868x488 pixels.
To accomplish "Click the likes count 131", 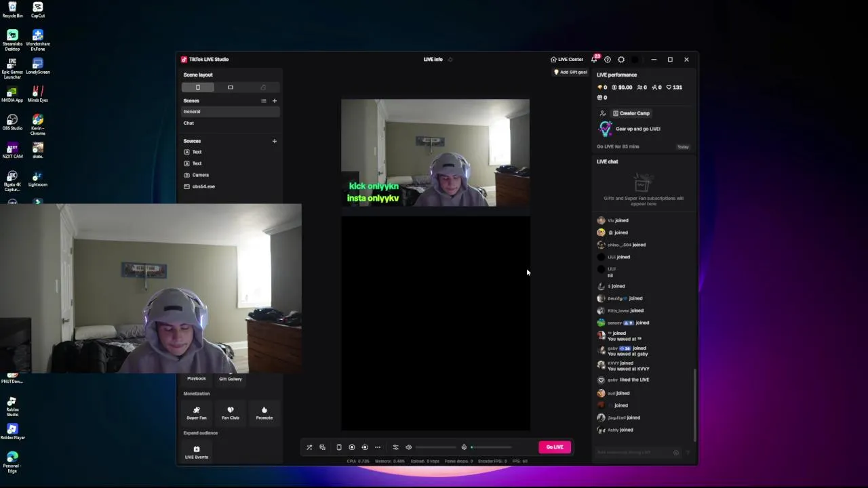I will tap(675, 87).
